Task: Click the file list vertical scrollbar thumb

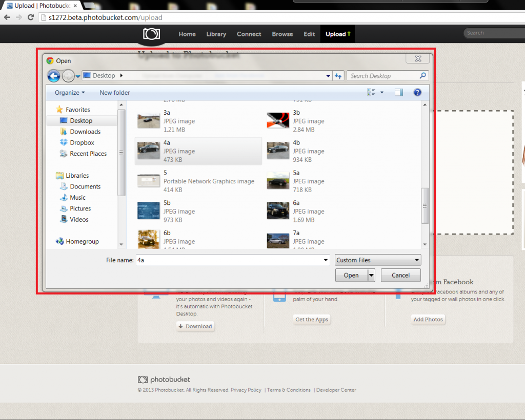Action: pyautogui.click(x=425, y=206)
